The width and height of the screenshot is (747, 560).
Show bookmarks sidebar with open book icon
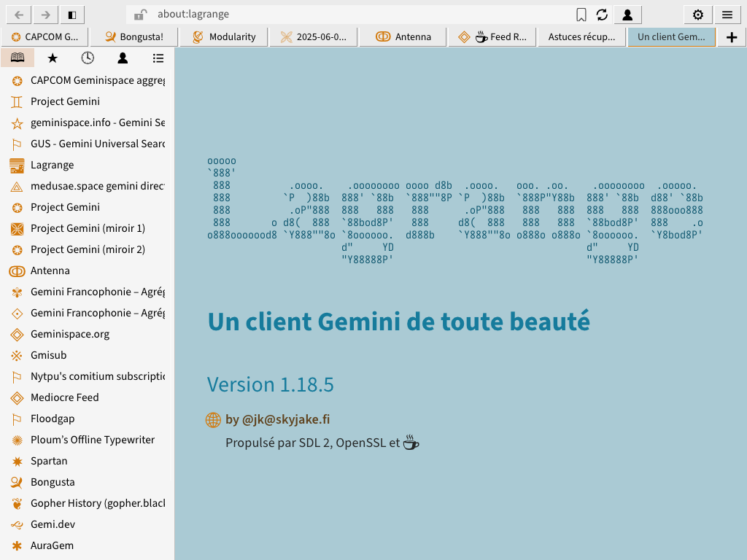[x=18, y=58]
